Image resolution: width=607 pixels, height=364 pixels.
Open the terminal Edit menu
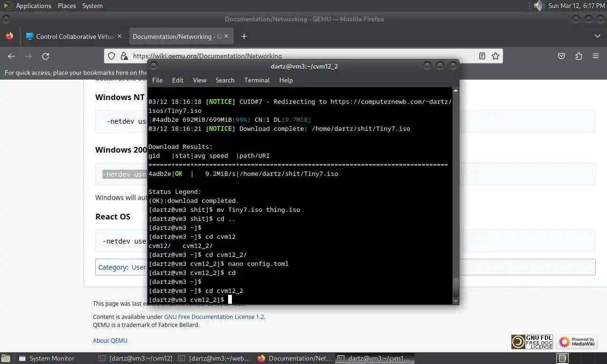178,80
